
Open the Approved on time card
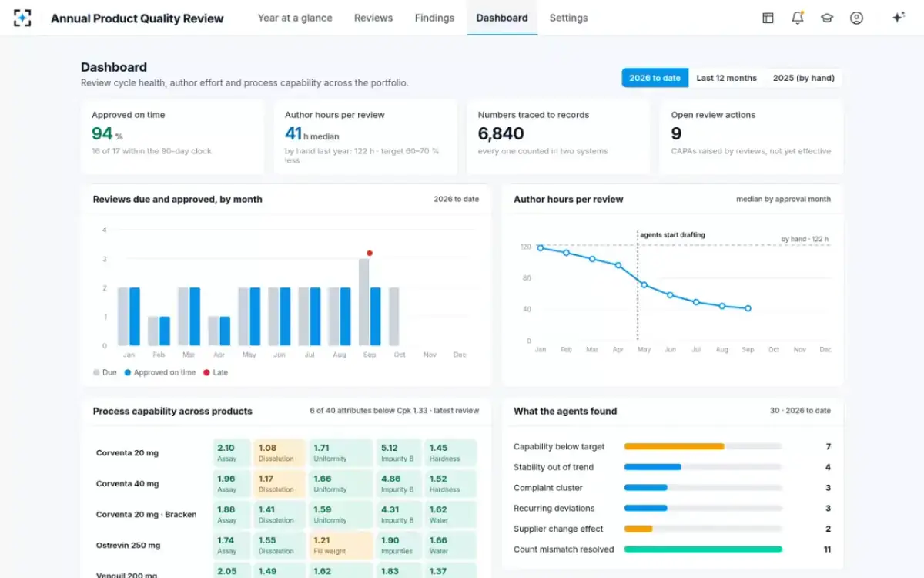(172, 137)
